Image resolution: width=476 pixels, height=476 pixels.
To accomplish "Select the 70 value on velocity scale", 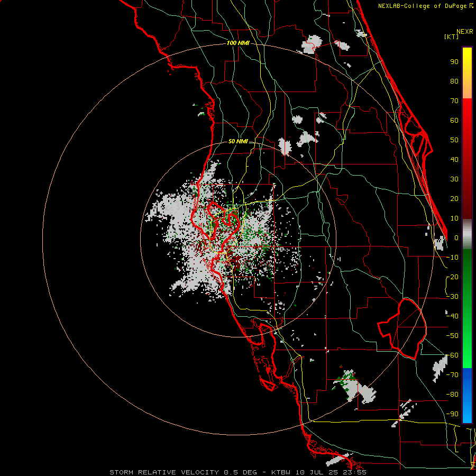I will 454,101.
